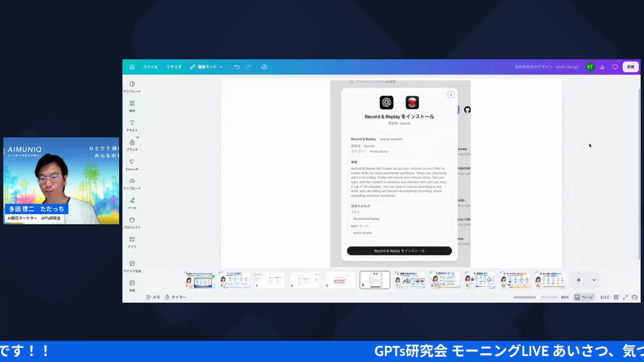The height and width of the screenshot is (362, 644).
Task: Expand the 編集モード dropdown
Action: [x=206, y=67]
